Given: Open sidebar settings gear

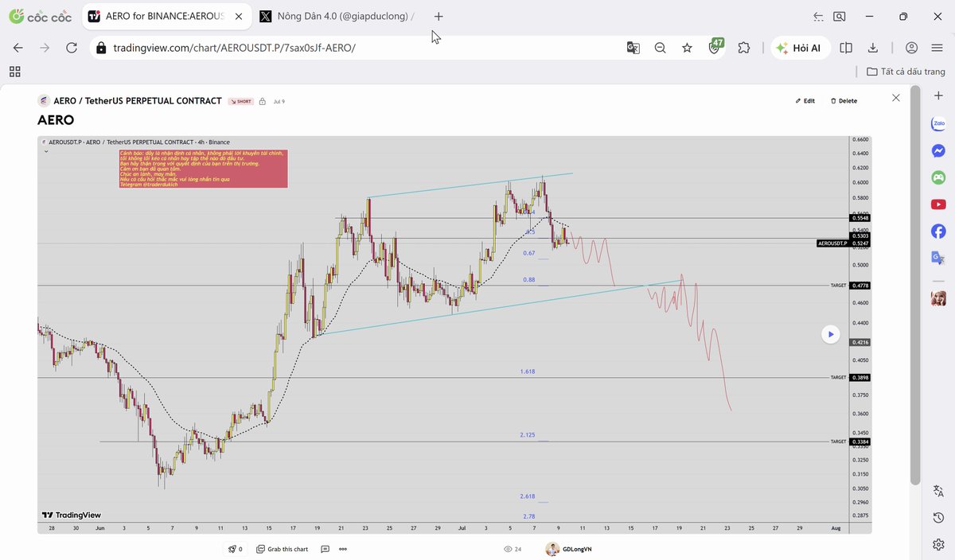Looking at the screenshot, I should [938, 544].
